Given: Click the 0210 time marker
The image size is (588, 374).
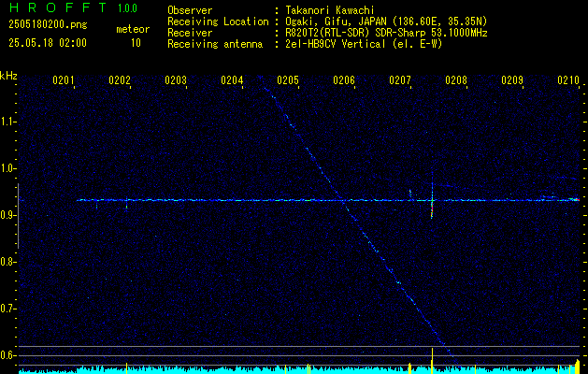Looking at the screenshot, I should pos(568,79).
